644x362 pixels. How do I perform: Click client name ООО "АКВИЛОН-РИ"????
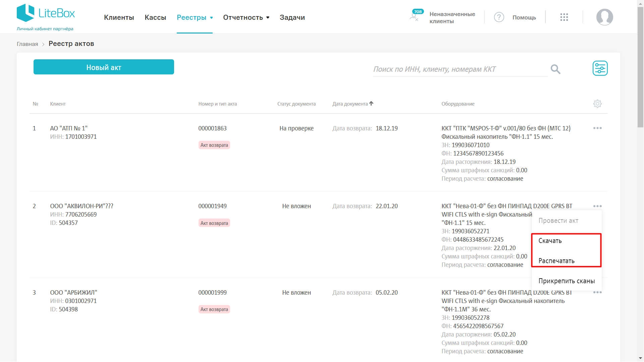pyautogui.click(x=82, y=206)
